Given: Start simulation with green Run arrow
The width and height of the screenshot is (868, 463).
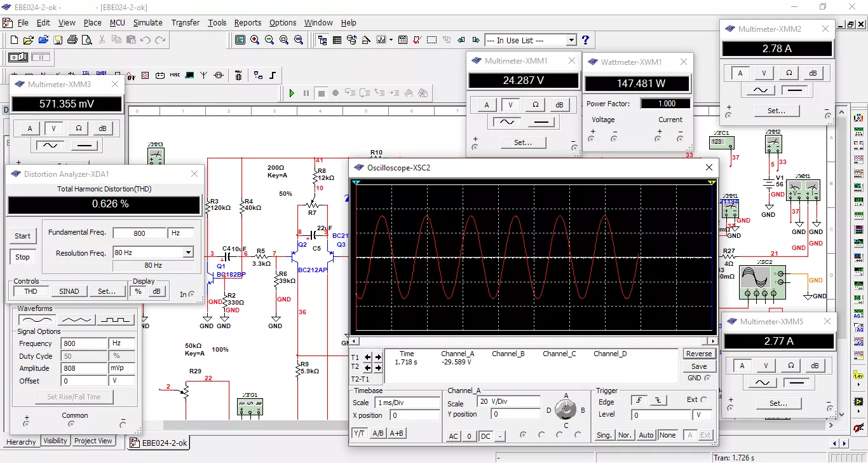Looking at the screenshot, I should click(x=292, y=93).
